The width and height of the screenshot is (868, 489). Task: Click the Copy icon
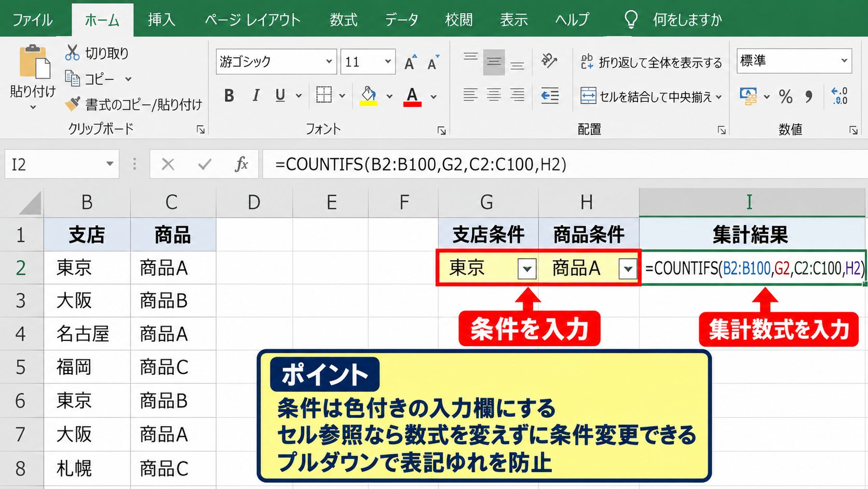(72, 78)
